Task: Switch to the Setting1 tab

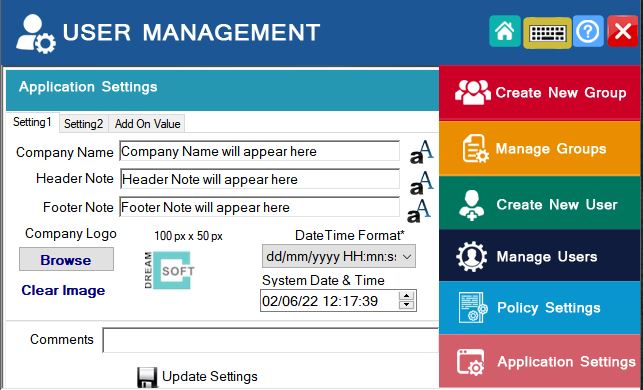Action: pyautogui.click(x=32, y=122)
